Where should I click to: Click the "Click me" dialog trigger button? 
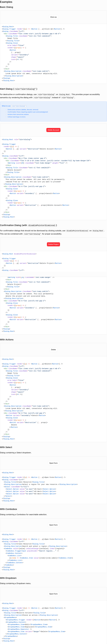[53, 17]
